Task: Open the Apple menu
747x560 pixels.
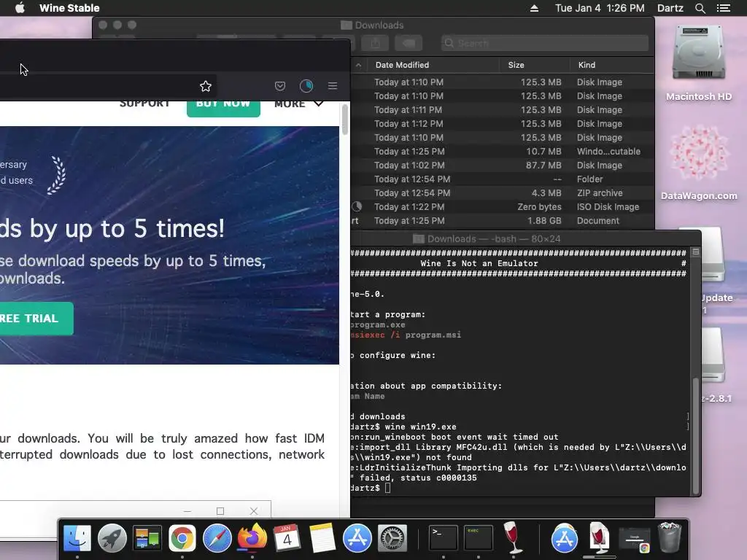Action: (x=20, y=8)
